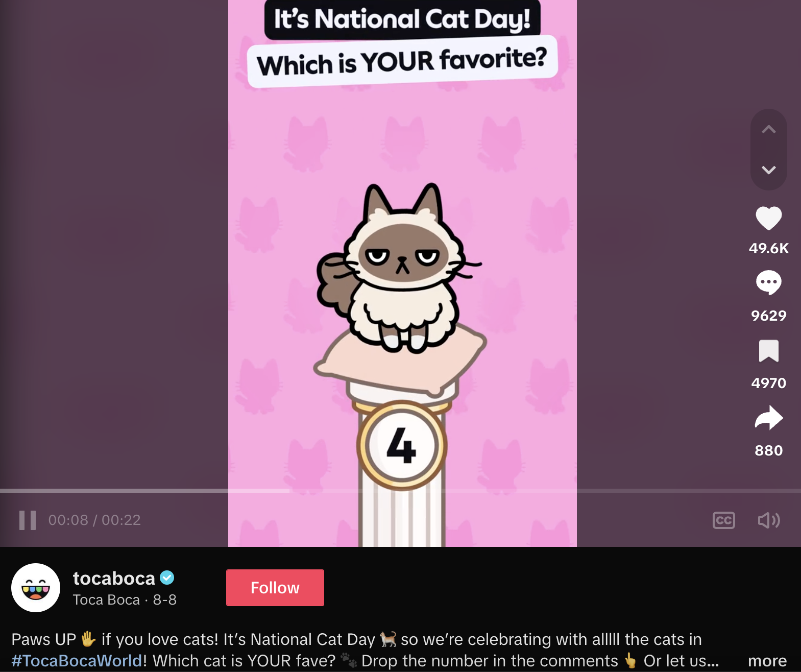Seek on the video progress bar
The height and width of the screenshot is (672, 801).
400,491
